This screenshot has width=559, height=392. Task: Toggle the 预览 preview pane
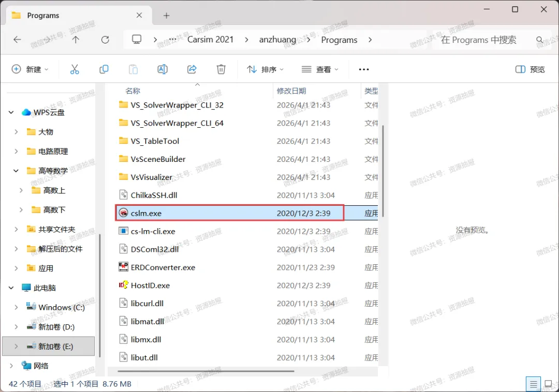tap(530, 69)
